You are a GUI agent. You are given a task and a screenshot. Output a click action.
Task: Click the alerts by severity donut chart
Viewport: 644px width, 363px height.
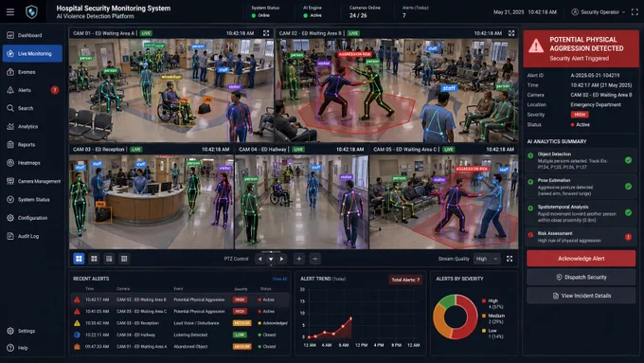[x=456, y=317]
